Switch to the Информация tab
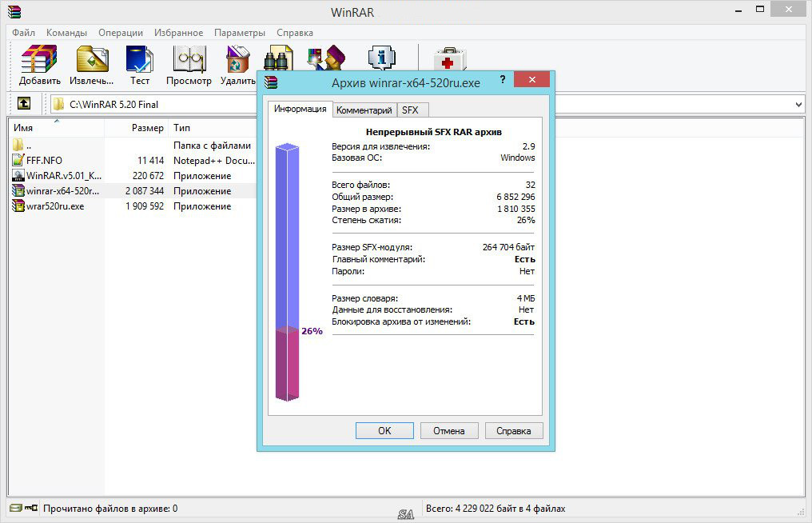This screenshot has width=812, height=523. pyautogui.click(x=301, y=109)
